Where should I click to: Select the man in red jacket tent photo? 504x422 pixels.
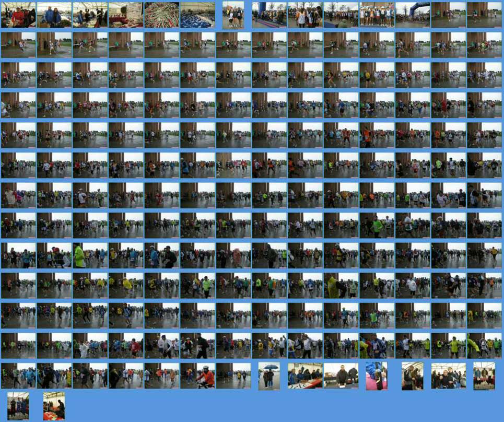pos(18,15)
